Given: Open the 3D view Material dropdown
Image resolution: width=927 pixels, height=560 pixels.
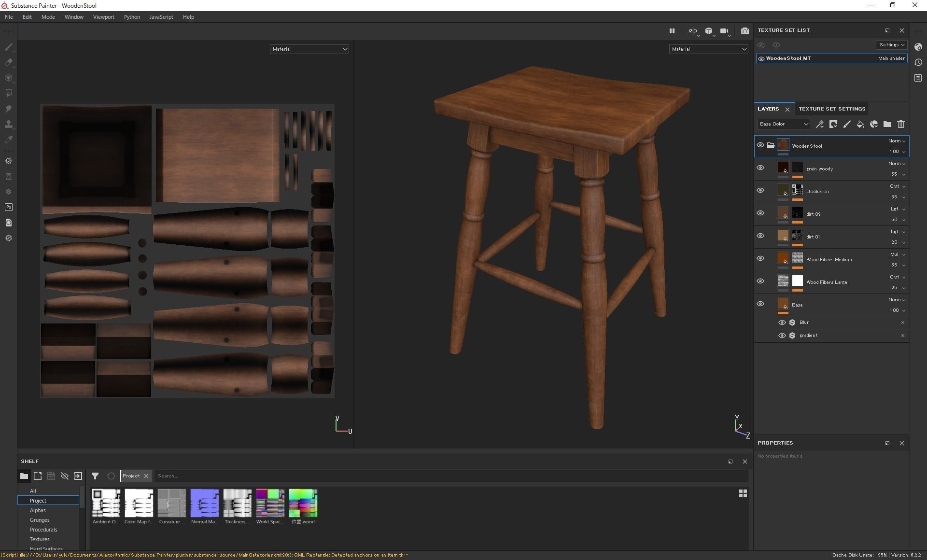Looking at the screenshot, I should (x=708, y=49).
